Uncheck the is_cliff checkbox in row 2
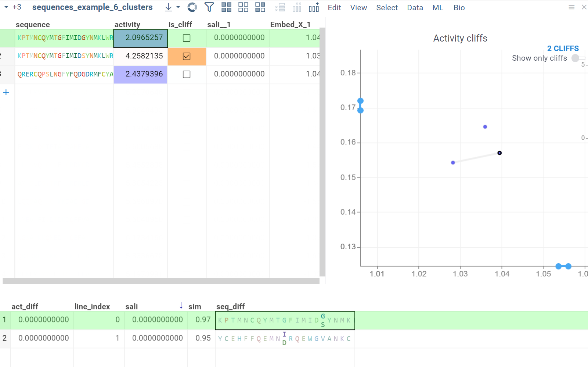Screen dimensions: 588x368 [x=187, y=56]
